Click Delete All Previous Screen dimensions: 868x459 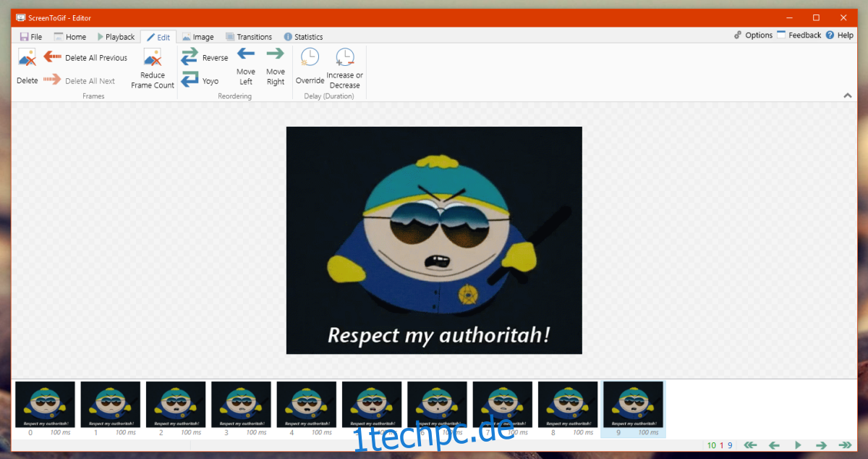pos(85,57)
